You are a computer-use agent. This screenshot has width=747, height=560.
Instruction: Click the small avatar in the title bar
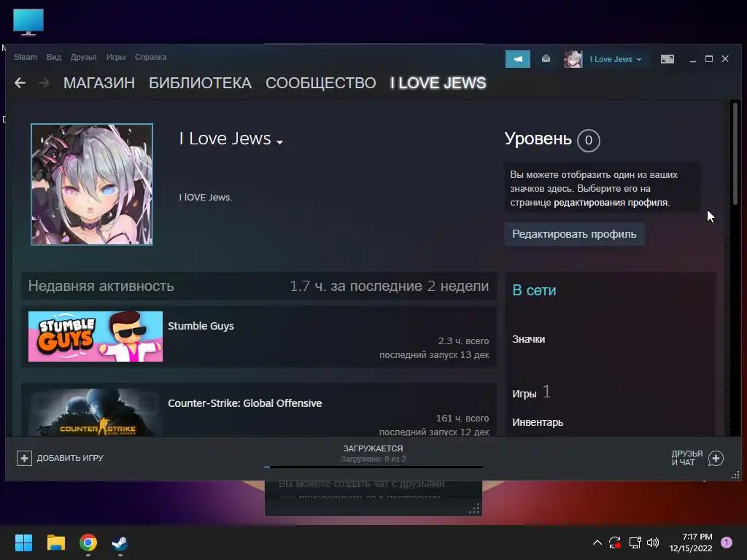573,59
